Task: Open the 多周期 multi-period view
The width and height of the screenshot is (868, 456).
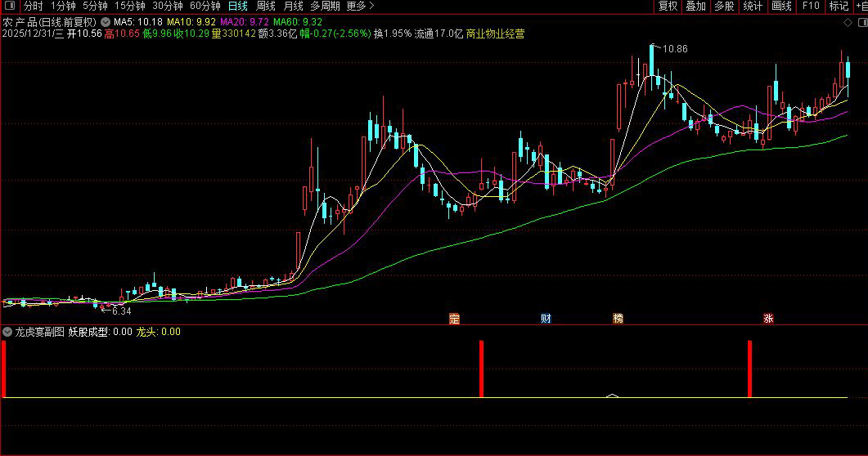Action: [x=325, y=6]
